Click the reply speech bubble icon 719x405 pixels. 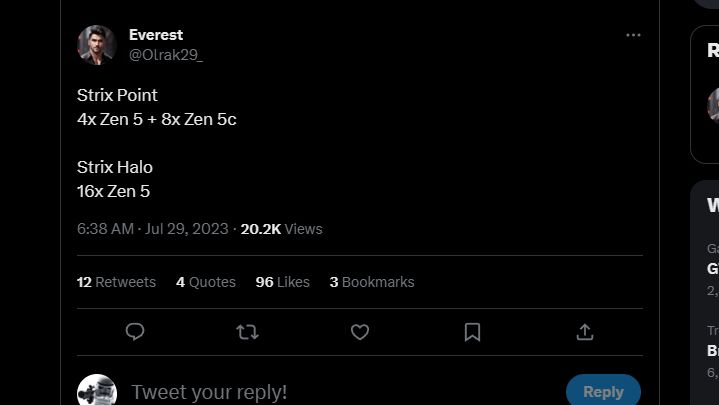[135, 332]
